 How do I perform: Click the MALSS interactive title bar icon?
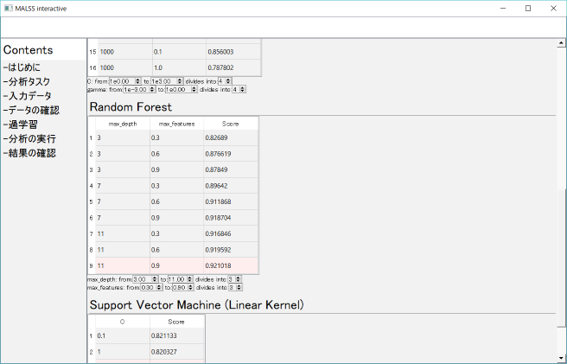[x=8, y=8]
